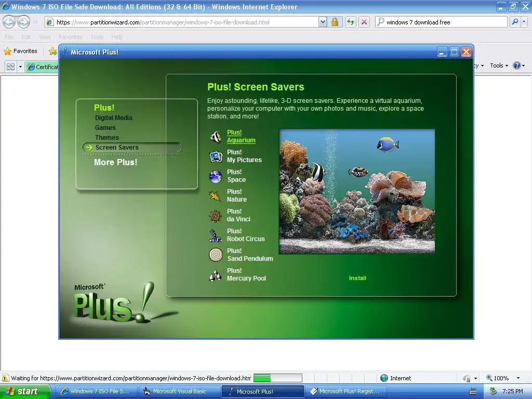Stop loading with the red X

click(364, 22)
